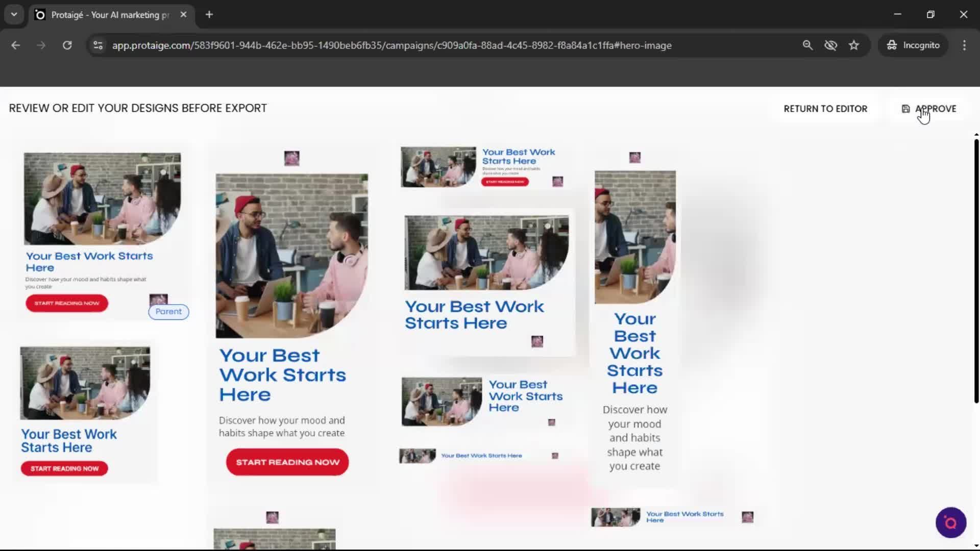Click RETURN TO EDITOR button
Viewport: 980px width, 551px height.
click(825, 109)
